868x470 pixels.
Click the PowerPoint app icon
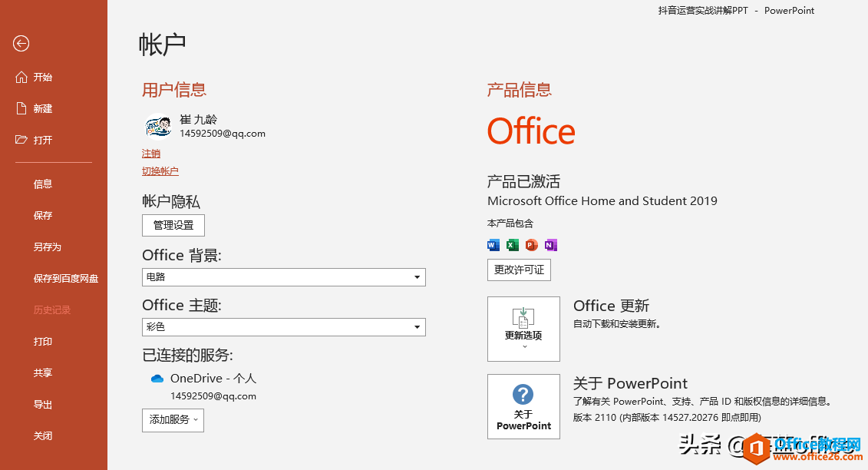[531, 244]
